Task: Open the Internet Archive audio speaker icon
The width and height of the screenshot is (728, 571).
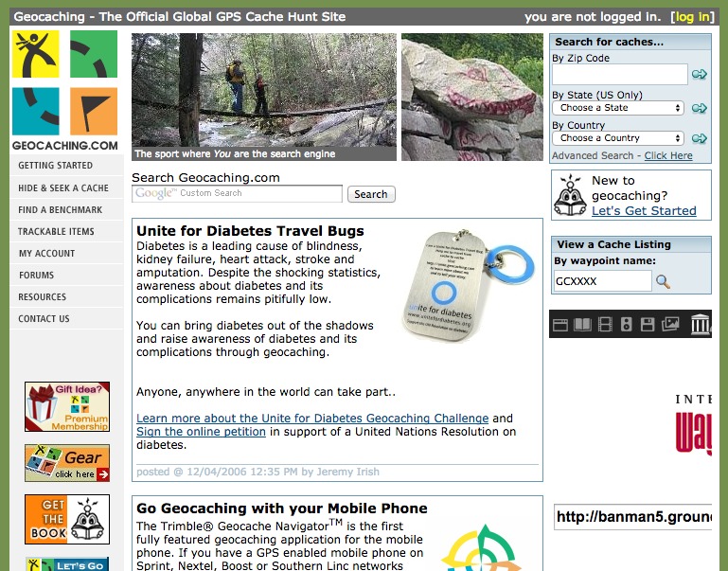Action: [x=627, y=324]
